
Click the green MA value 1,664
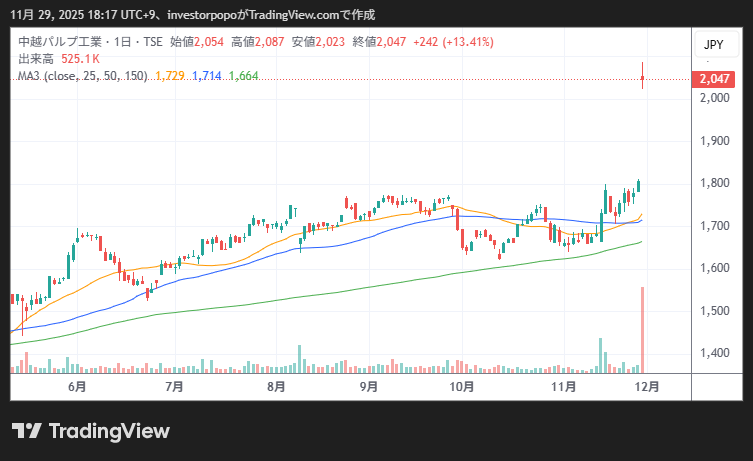click(245, 75)
